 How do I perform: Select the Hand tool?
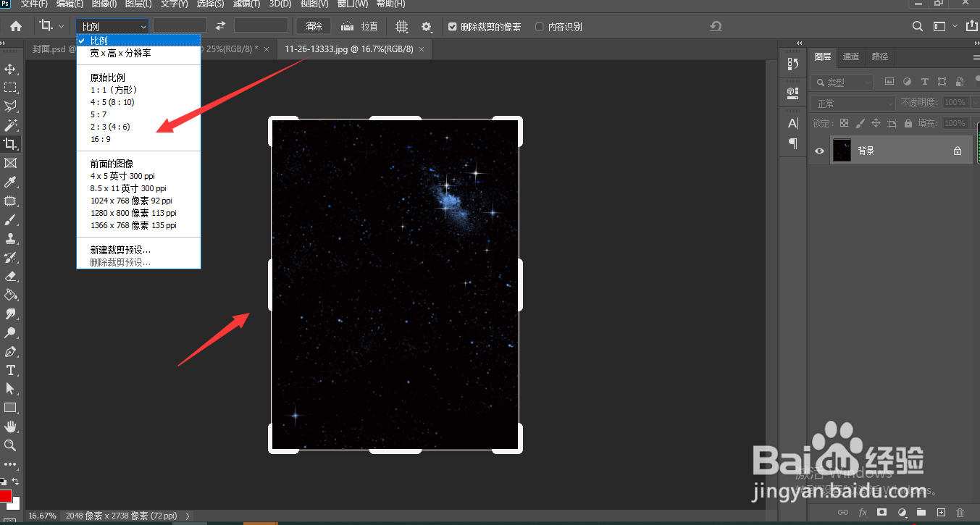[10, 427]
